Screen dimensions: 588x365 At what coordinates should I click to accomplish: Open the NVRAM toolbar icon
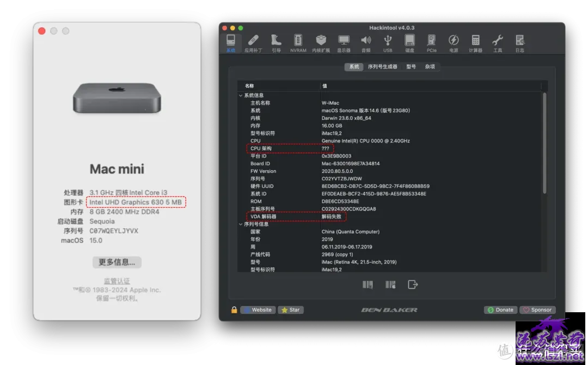pos(298,43)
